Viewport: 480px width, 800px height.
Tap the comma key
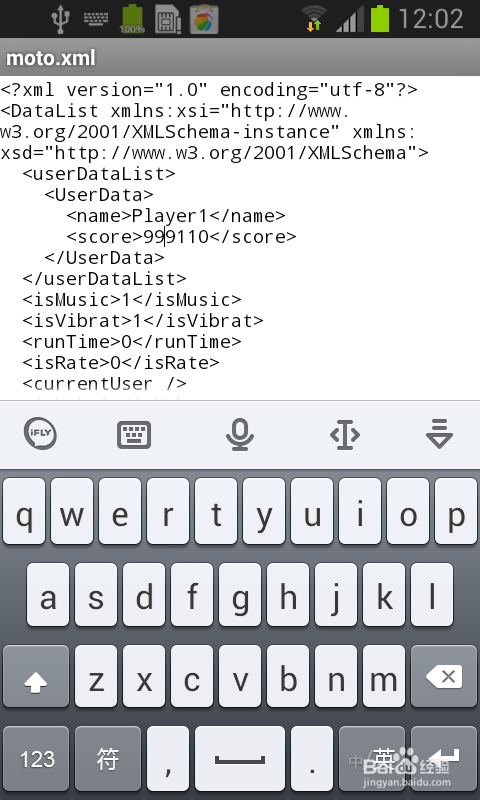click(168, 758)
